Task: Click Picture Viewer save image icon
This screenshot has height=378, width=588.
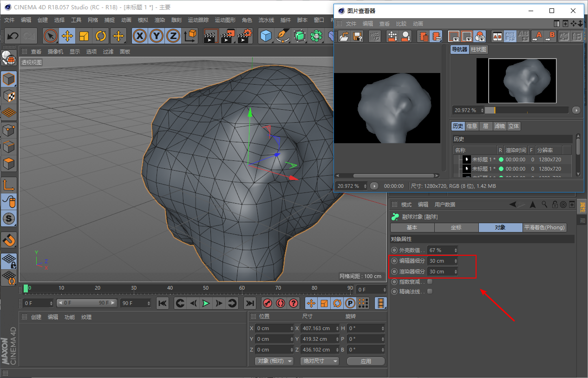Action: pyautogui.click(x=357, y=36)
